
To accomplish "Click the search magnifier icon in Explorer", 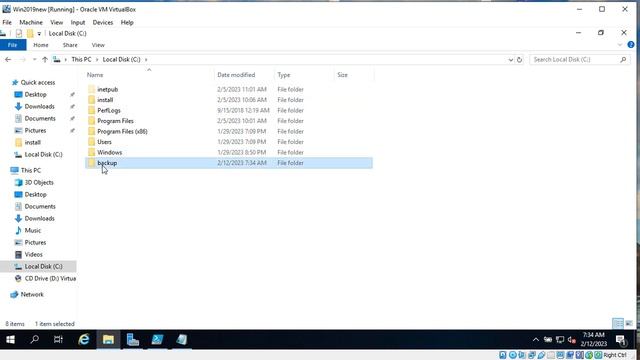I will tap(623, 60).
